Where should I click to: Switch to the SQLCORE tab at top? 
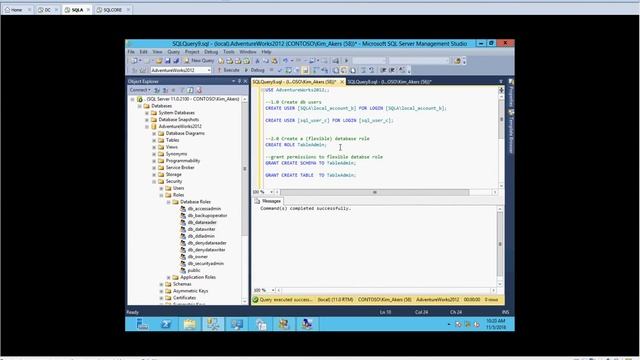pyautogui.click(x=112, y=10)
